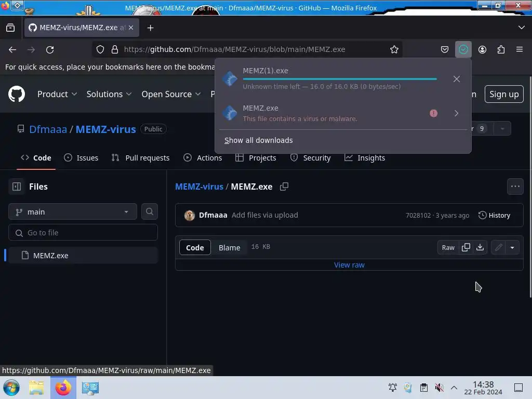Expand more edit options caret
The width and height of the screenshot is (532, 399).
point(512,248)
